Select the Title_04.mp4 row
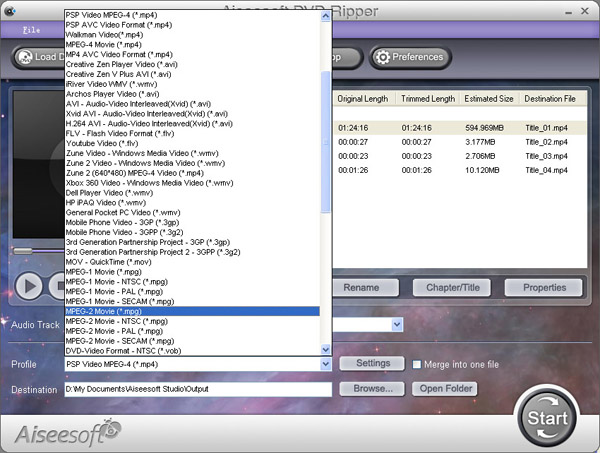Viewport: 600px width, 453px height. click(x=460, y=170)
